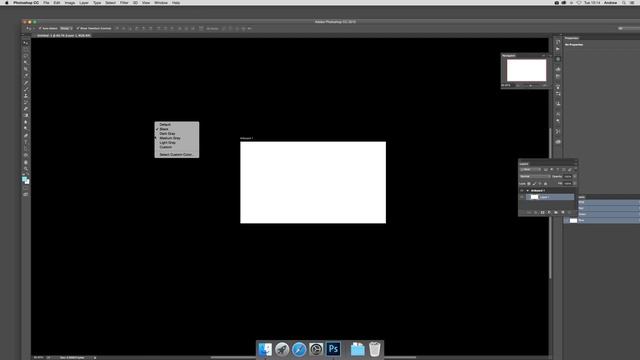Select the Brush tool
The image size is (640, 360).
(x=26, y=89)
